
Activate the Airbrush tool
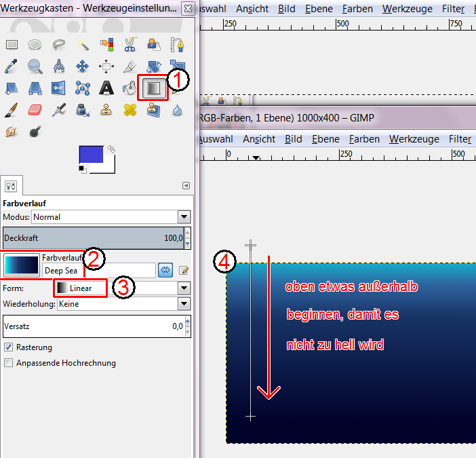point(58,110)
